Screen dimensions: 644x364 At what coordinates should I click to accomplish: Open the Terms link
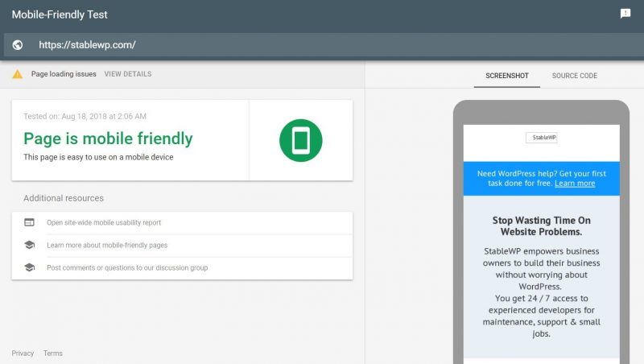(x=53, y=354)
